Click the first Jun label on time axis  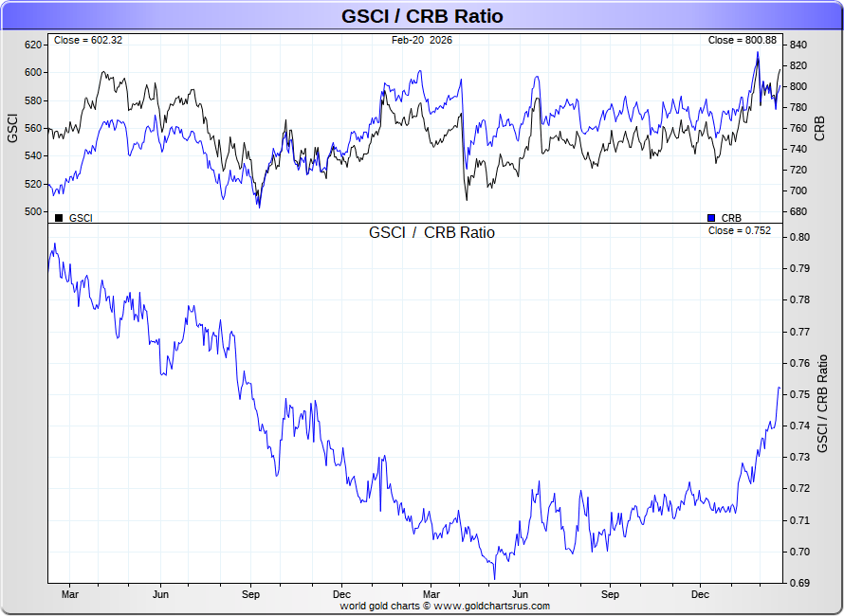pyautogui.click(x=160, y=594)
